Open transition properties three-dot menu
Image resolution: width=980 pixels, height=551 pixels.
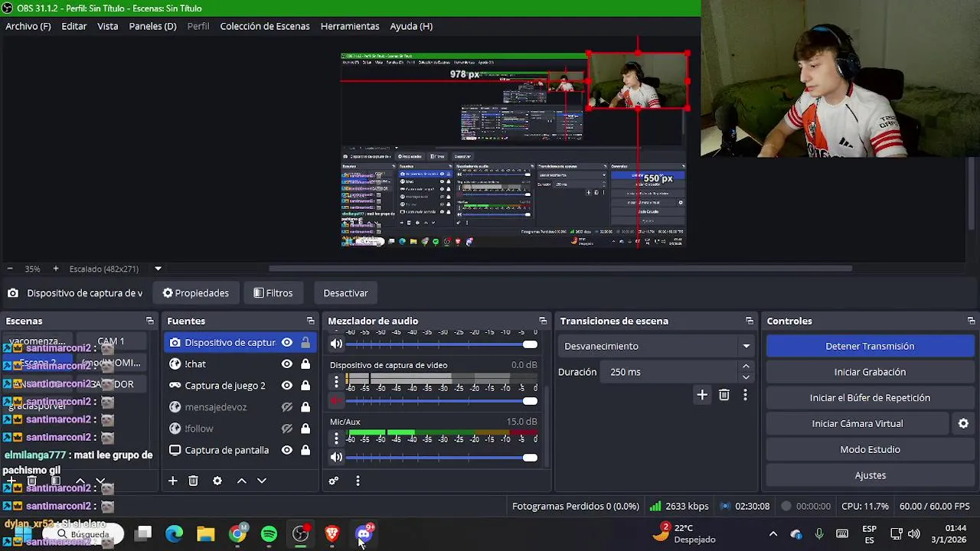(x=745, y=395)
